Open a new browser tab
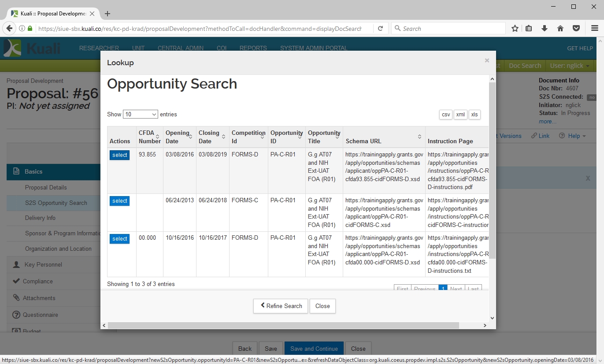 coord(107,14)
